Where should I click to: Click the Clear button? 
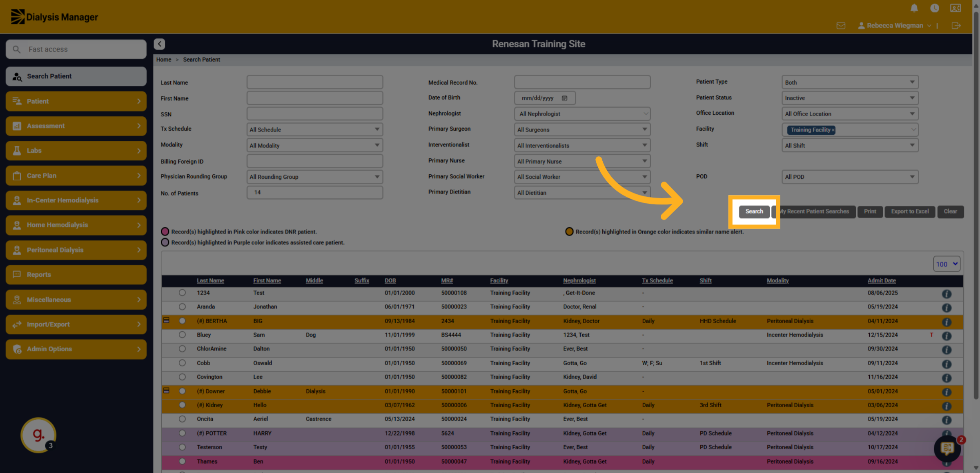950,211
